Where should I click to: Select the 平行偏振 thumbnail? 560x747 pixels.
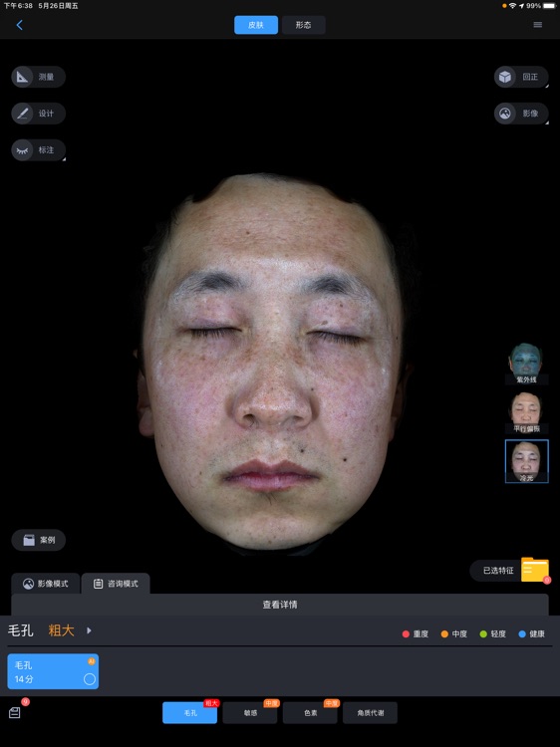coord(526,412)
